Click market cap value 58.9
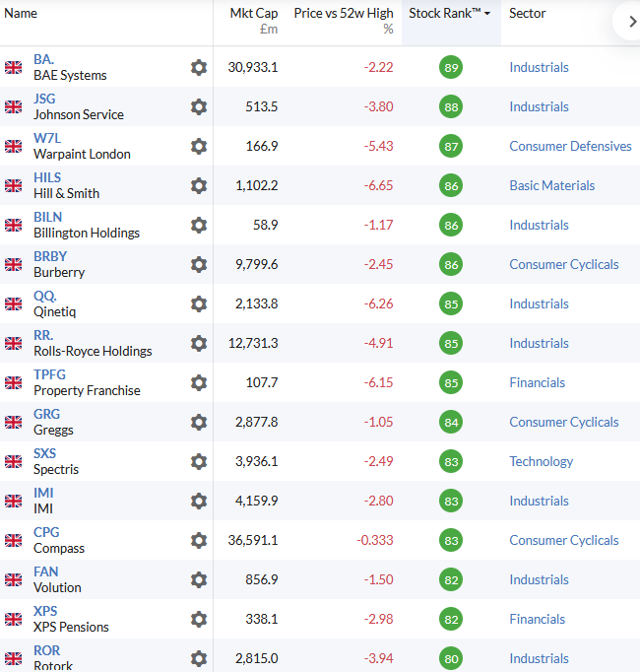The image size is (640, 672). [265, 225]
